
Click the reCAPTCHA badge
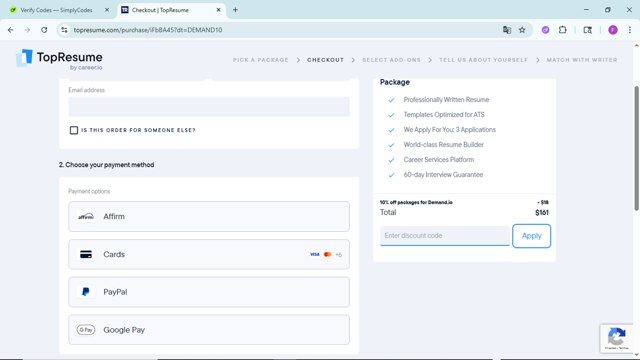[616, 338]
